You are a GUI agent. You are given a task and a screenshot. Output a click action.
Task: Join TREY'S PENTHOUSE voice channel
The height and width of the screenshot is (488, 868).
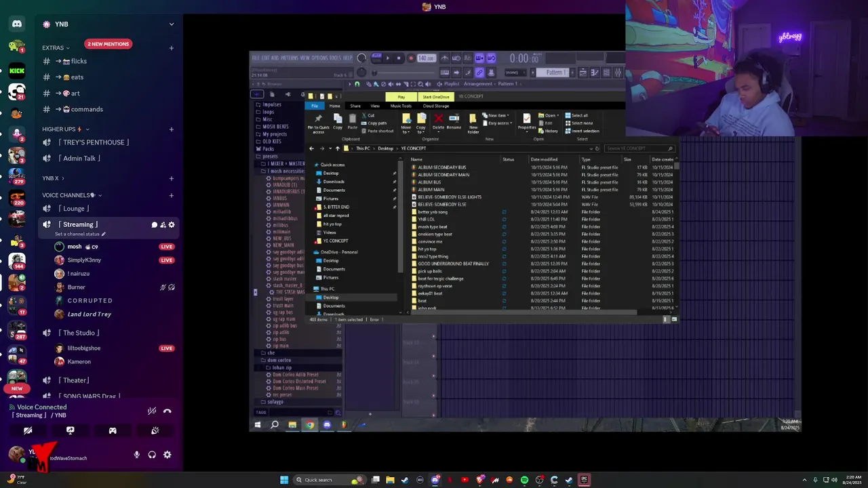coord(108,142)
